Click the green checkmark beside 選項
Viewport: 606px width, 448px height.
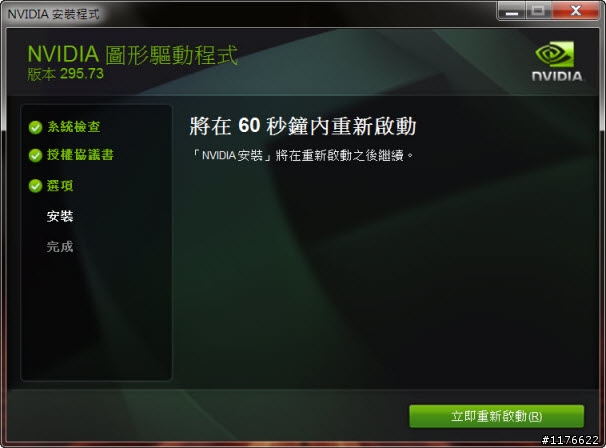pos(35,186)
